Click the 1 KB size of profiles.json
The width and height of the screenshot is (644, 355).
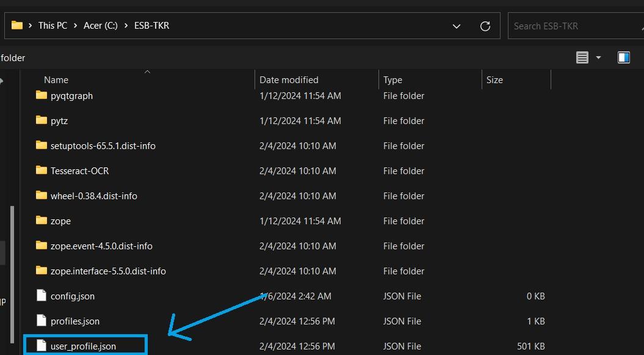click(536, 321)
